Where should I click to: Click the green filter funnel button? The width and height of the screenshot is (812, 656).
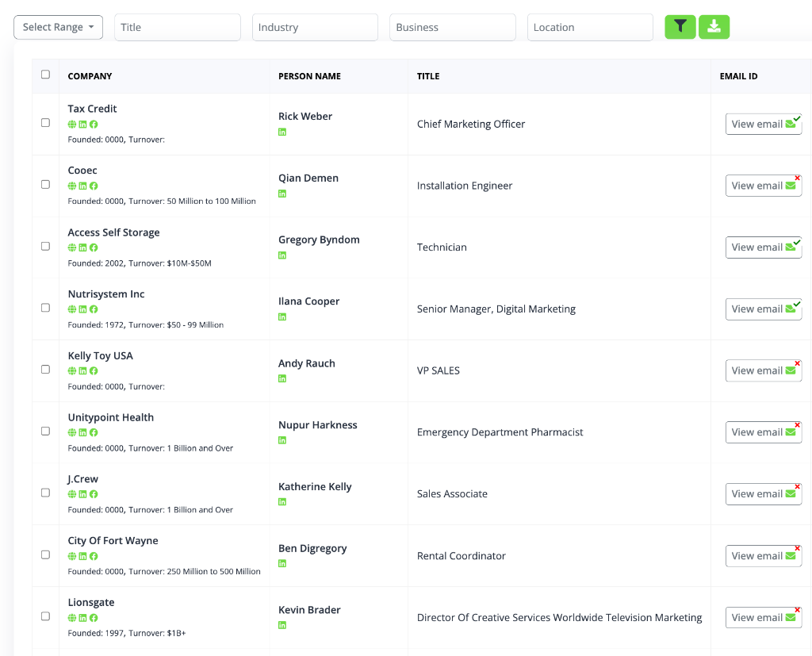click(680, 27)
